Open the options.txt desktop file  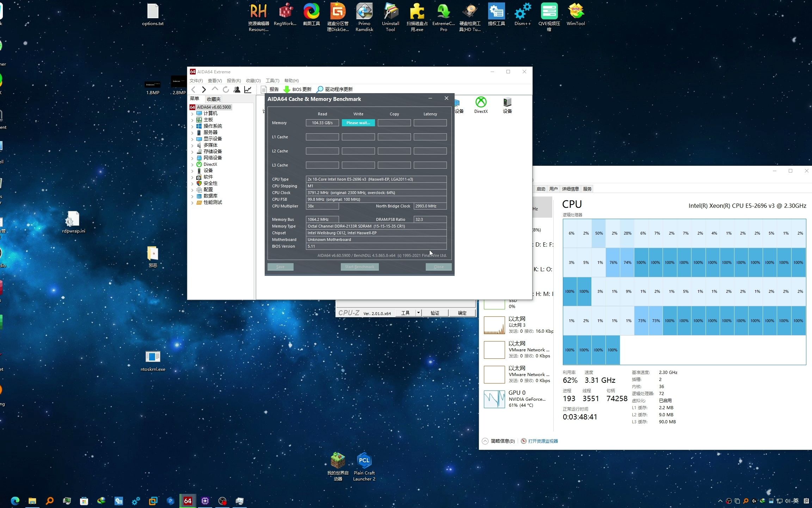click(153, 15)
